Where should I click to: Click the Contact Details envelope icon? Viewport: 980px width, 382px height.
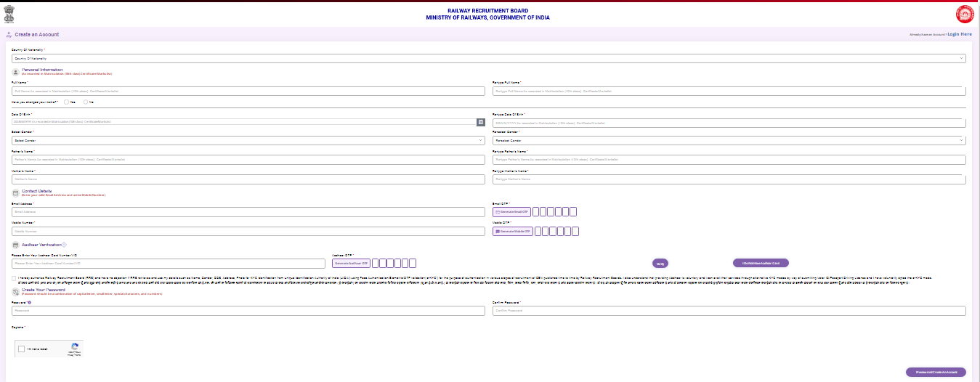pyautogui.click(x=15, y=193)
